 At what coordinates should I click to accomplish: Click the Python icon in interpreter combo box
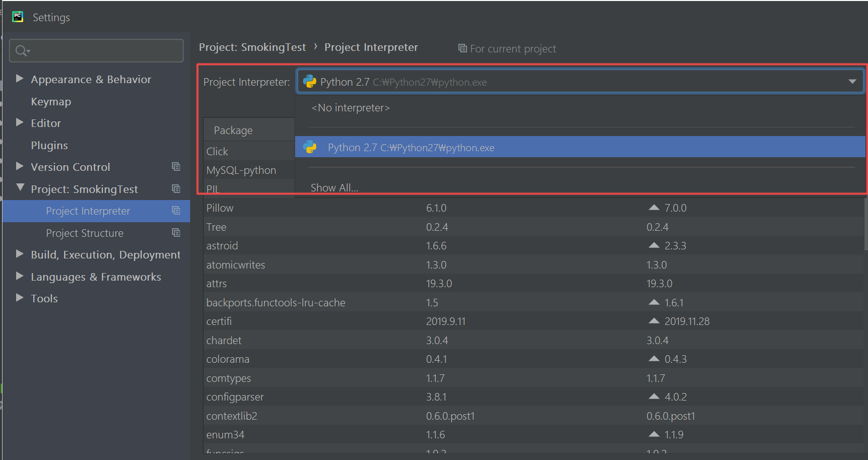click(310, 82)
